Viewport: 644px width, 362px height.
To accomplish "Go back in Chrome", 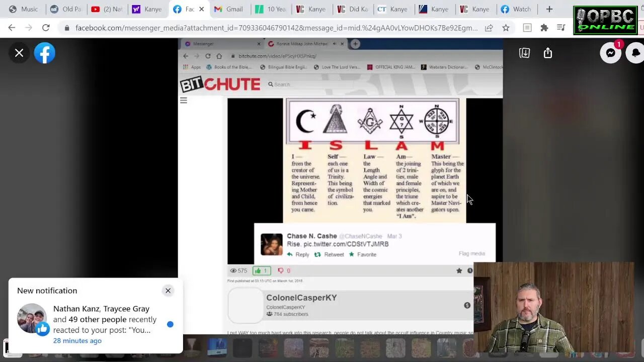I will click(x=12, y=28).
